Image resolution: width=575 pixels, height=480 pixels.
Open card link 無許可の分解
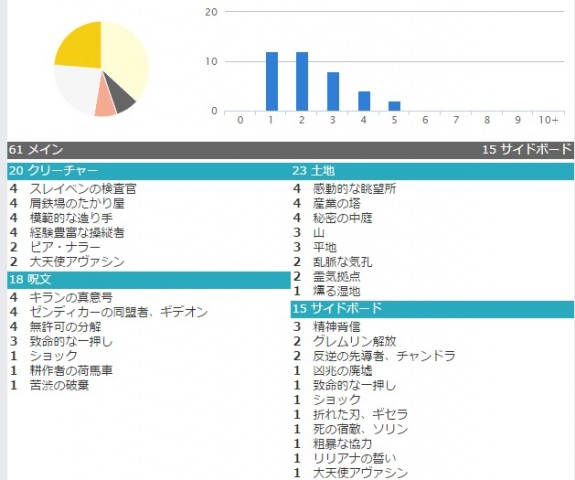(x=65, y=327)
